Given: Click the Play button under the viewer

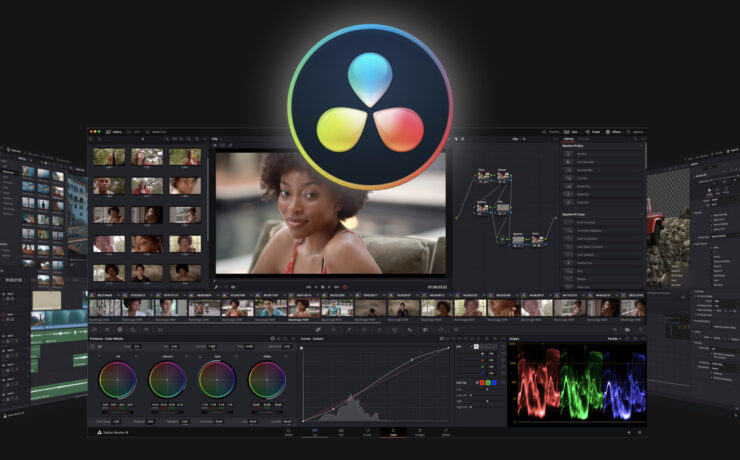Looking at the screenshot, I should tap(329, 286).
